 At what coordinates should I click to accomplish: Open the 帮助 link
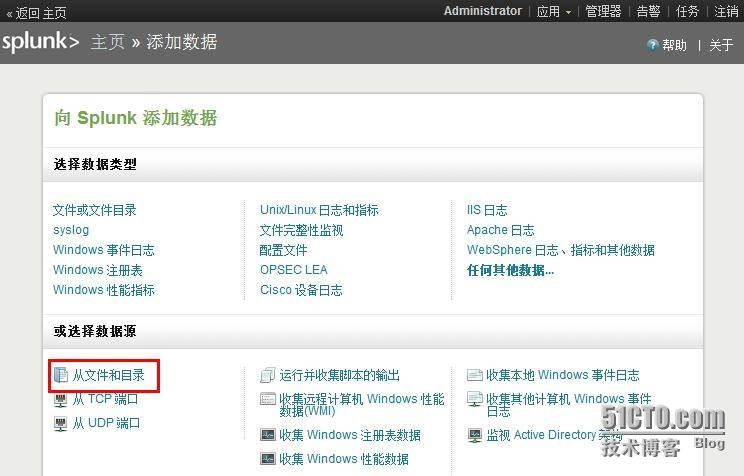pyautogui.click(x=674, y=45)
